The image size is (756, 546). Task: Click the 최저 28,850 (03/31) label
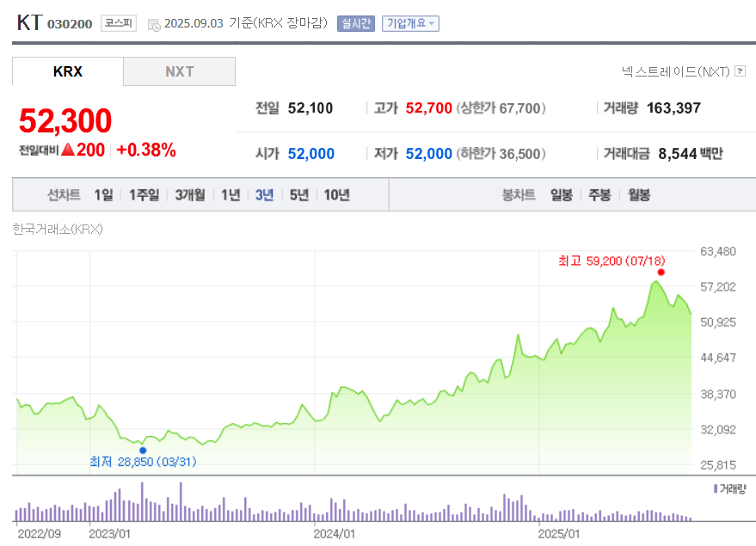(x=143, y=462)
